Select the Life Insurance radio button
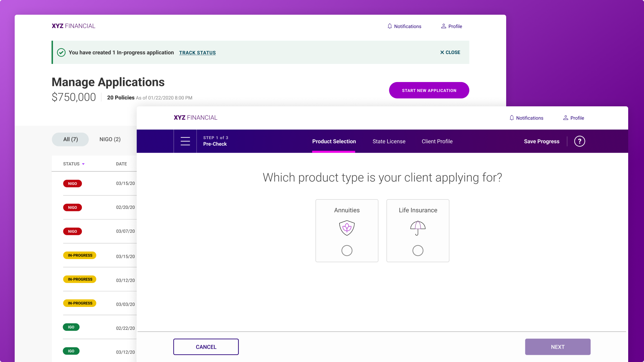This screenshot has width=644, height=362. (418, 251)
